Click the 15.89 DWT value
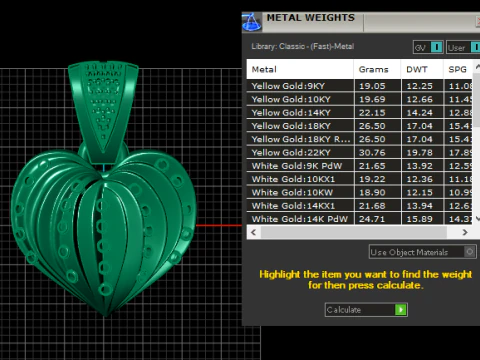 pos(419,219)
